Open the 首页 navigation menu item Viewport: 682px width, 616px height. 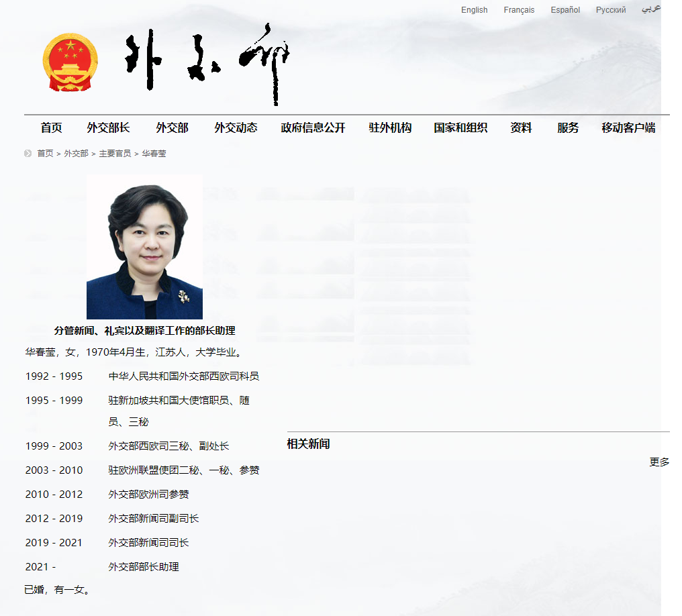51,127
